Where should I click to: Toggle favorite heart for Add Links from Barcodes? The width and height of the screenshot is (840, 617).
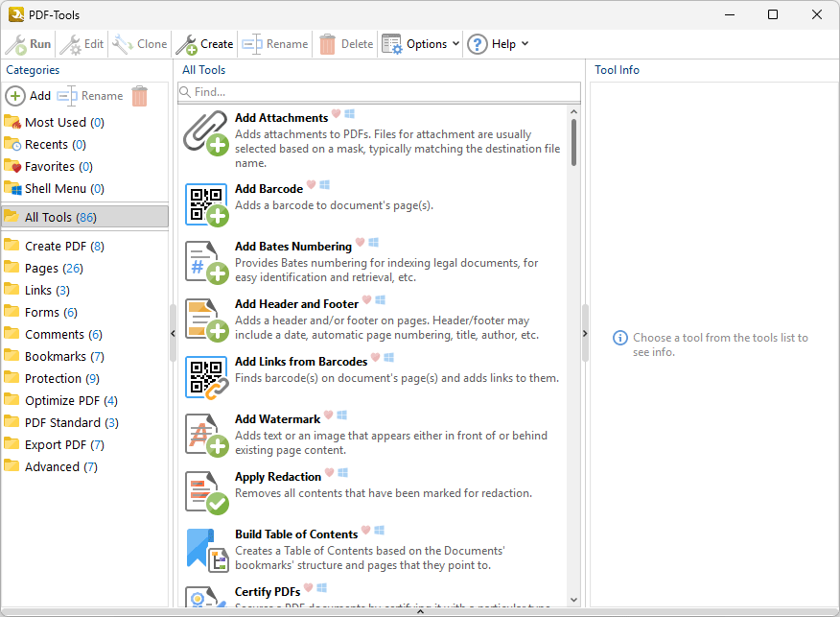pos(376,358)
